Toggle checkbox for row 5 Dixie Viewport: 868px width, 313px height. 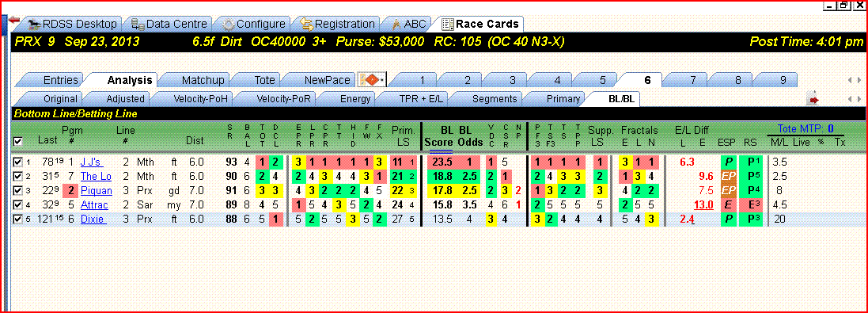coord(17,220)
